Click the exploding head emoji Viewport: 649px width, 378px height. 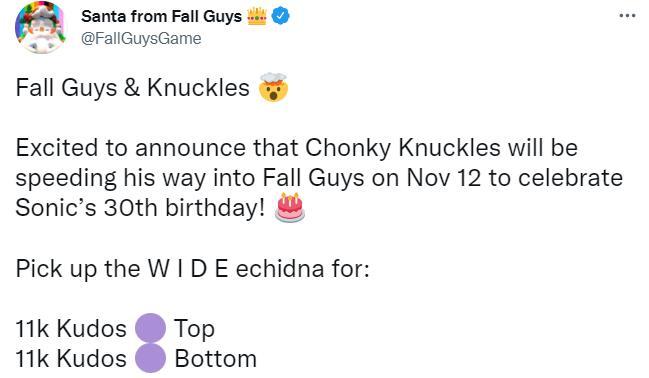(272, 87)
